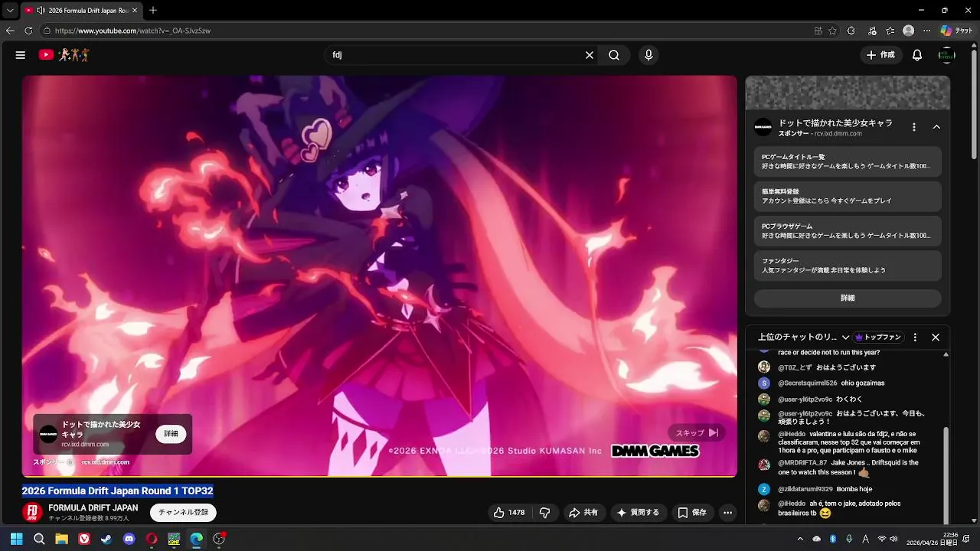This screenshot has height=551, width=980.
Task: Click the video title 2026 Formula Drift Japan Round 1 TOP32
Action: (117, 491)
